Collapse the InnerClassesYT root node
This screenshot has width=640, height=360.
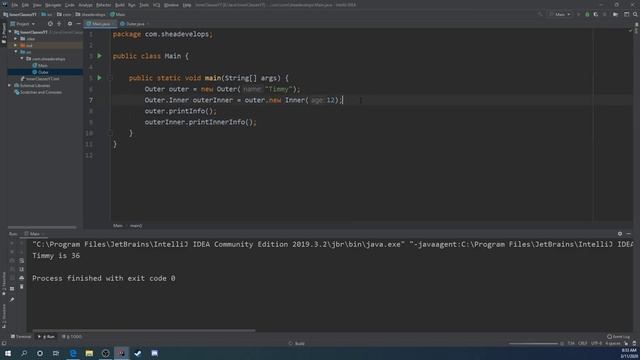(x=11, y=32)
